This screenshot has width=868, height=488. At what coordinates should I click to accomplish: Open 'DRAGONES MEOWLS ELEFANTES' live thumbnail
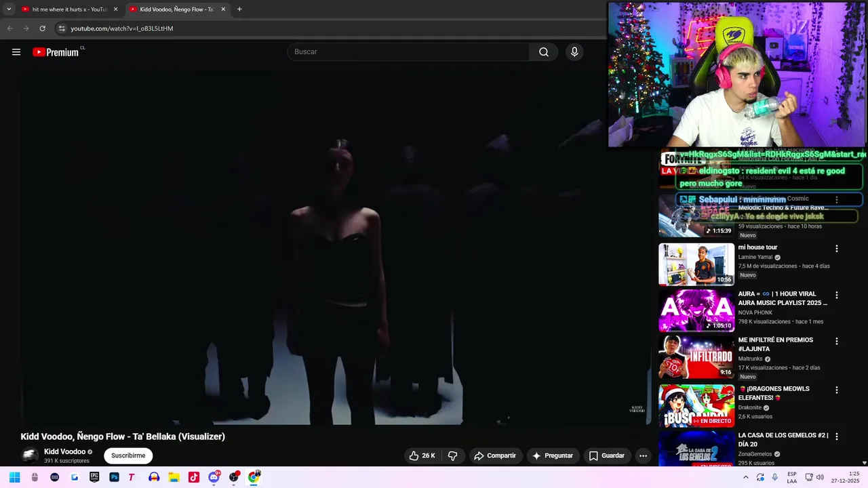coord(696,406)
